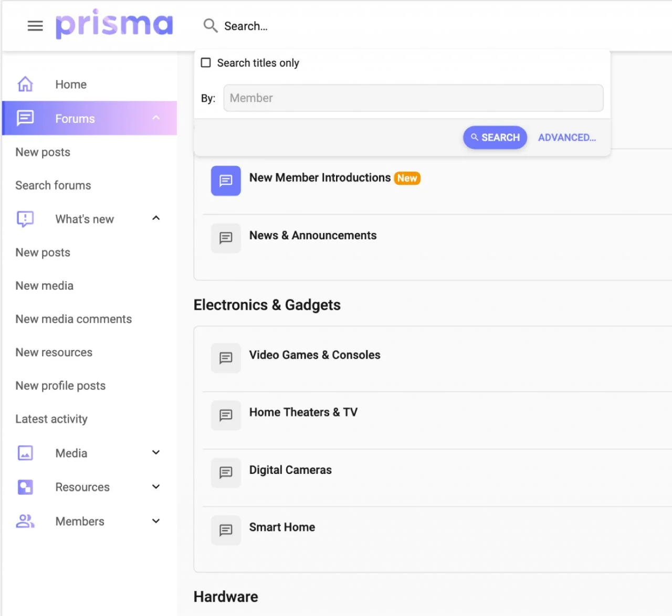Expand the Resources section chevron
Viewport: 672px width, 616px height.
tap(156, 487)
